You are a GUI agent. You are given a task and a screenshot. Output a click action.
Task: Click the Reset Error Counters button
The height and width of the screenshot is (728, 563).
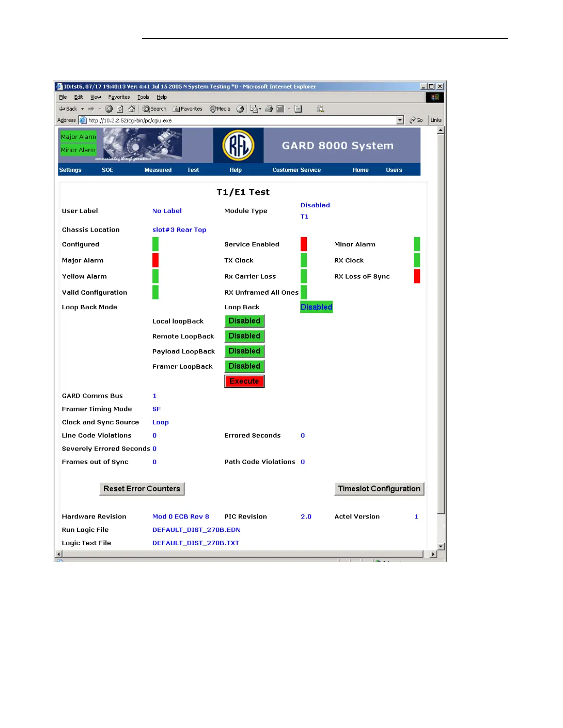pyautogui.click(x=142, y=489)
